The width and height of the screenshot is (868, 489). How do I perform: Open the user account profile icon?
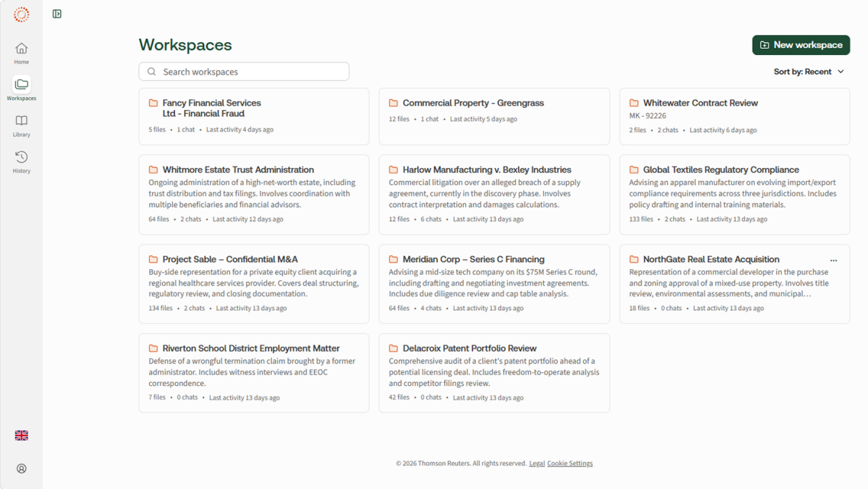coord(22,468)
